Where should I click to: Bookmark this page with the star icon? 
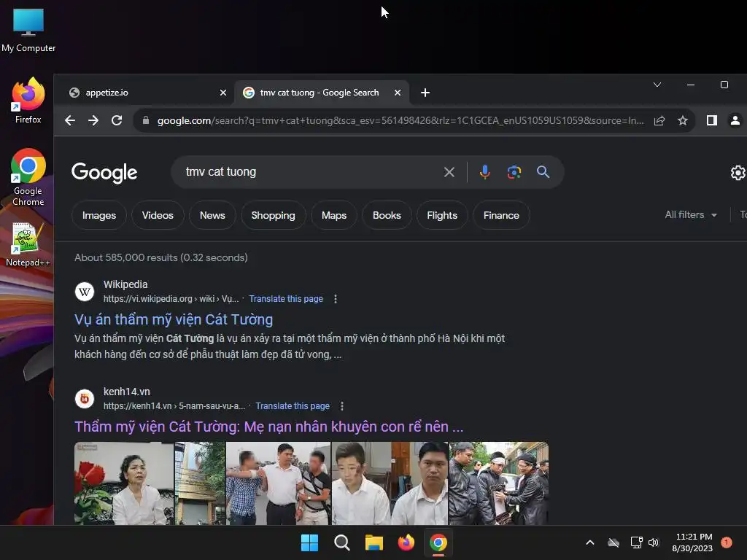point(683,120)
